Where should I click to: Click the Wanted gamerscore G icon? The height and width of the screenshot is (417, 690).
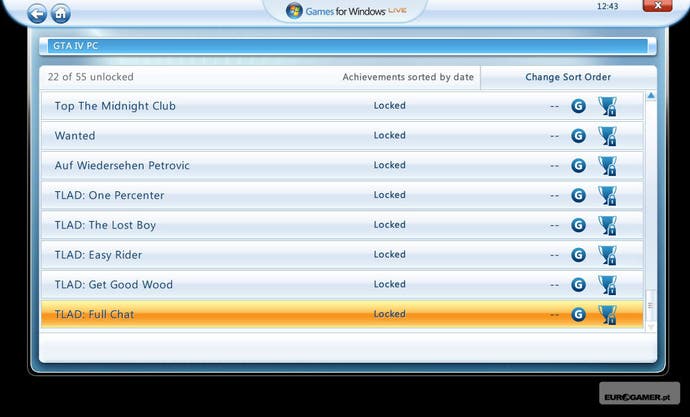click(x=578, y=135)
